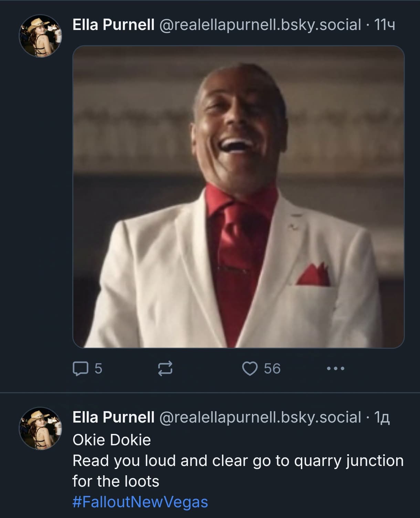This screenshot has width=420, height=518.
Task: Click the reply count number 5
Action: tap(98, 368)
